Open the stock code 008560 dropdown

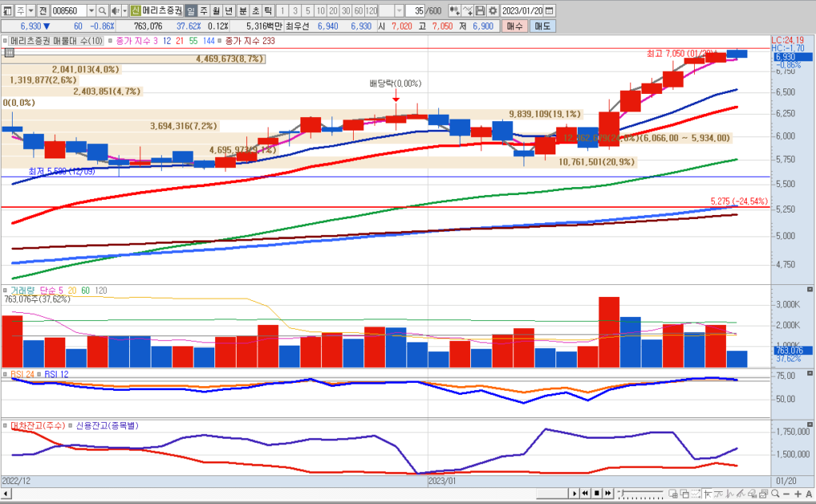[x=91, y=11]
